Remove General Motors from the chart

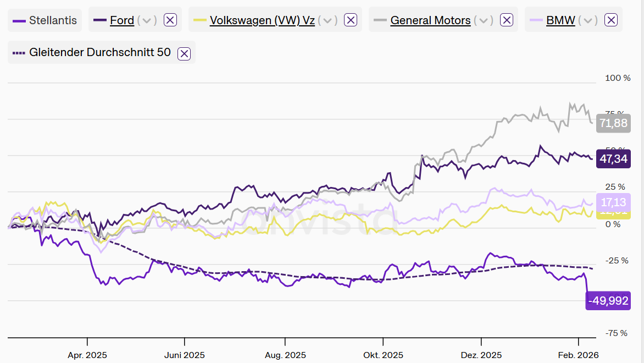point(507,20)
